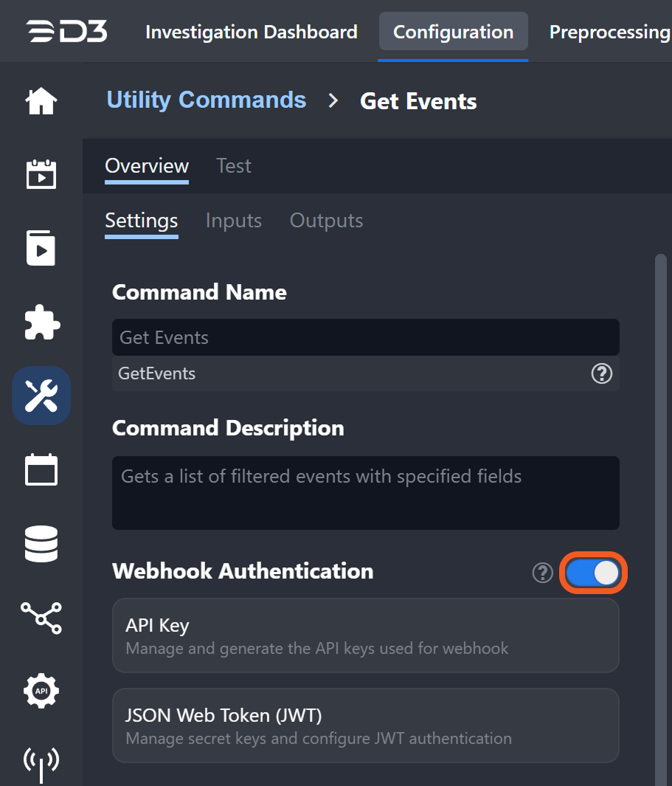Open the database stack sidebar icon
Image resolution: width=672 pixels, height=786 pixels.
pyautogui.click(x=41, y=544)
